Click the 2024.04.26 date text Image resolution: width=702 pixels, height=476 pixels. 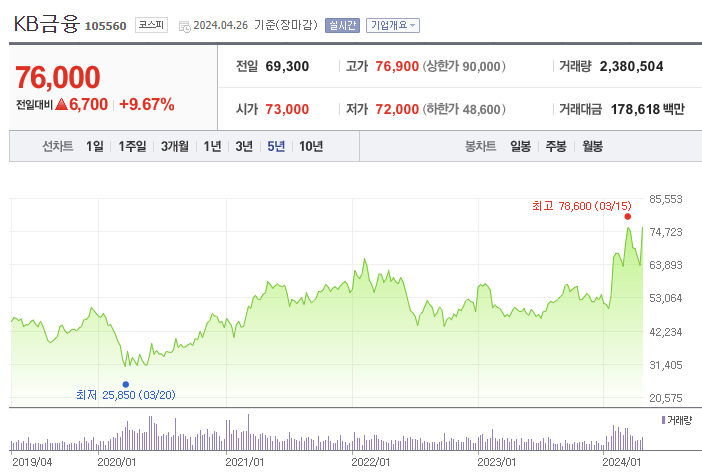(x=220, y=26)
